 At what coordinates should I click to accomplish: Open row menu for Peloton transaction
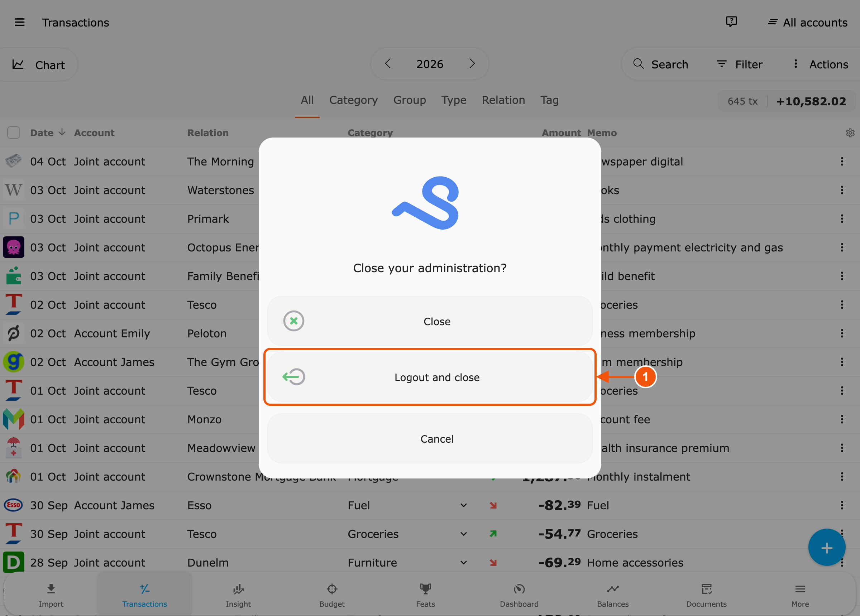(x=842, y=333)
